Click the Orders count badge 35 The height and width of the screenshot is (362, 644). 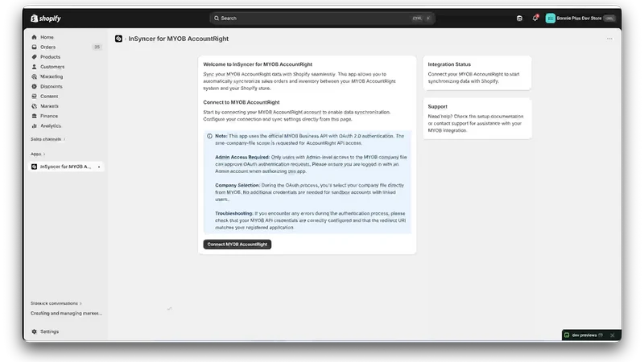click(x=97, y=47)
